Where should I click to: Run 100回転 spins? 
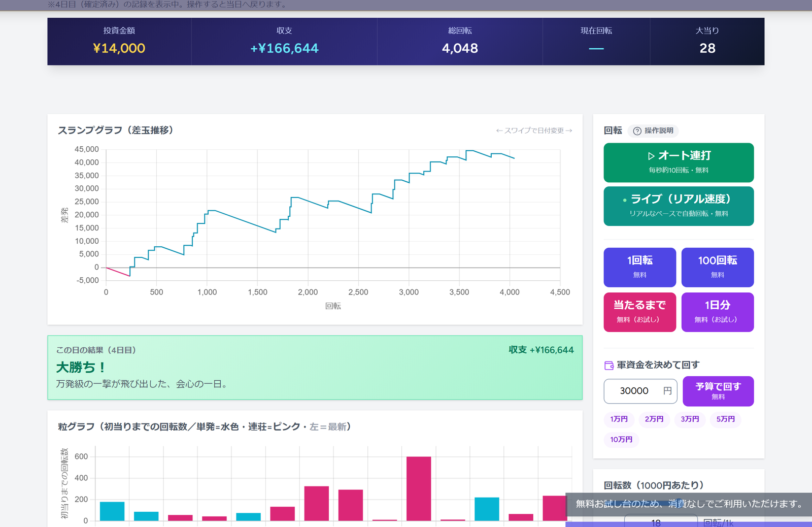717,267
